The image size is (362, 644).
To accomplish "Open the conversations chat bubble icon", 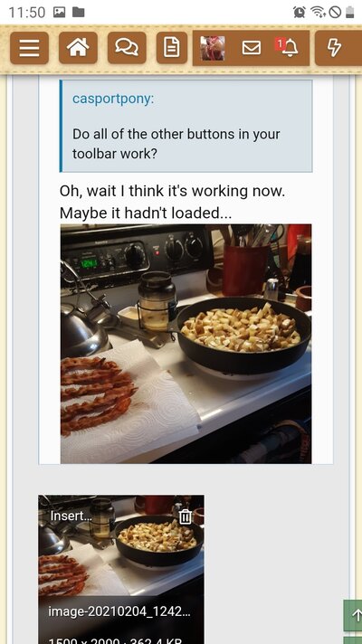I will (x=127, y=48).
